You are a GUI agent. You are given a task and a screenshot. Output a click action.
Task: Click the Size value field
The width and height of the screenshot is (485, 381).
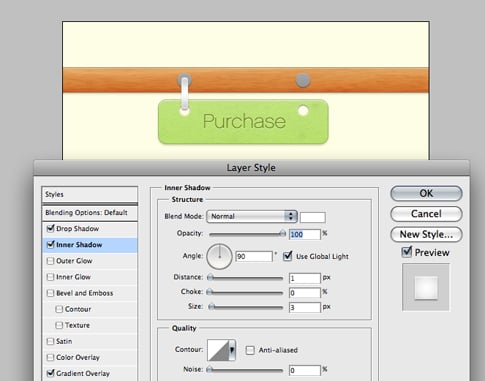305,307
